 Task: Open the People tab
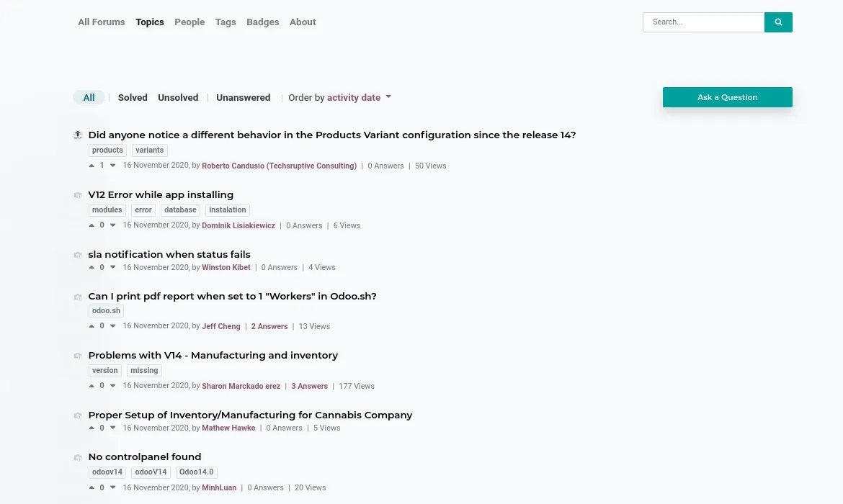[189, 22]
